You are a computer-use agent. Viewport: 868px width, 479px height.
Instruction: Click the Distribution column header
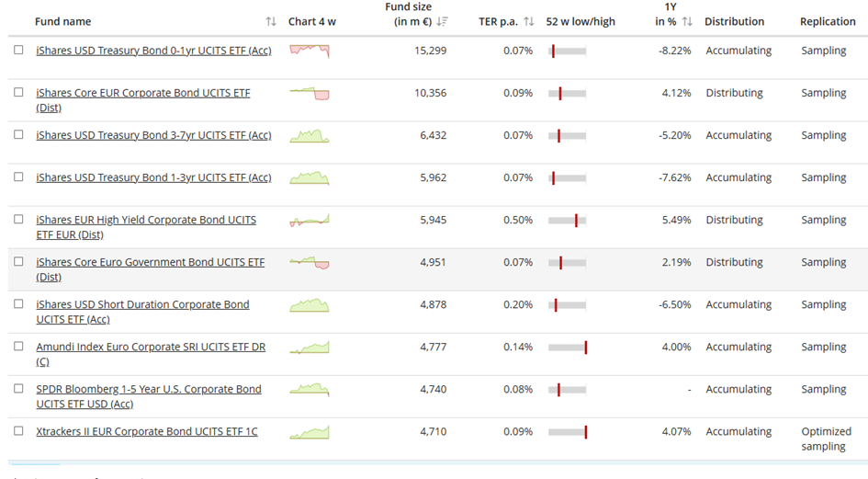734,22
